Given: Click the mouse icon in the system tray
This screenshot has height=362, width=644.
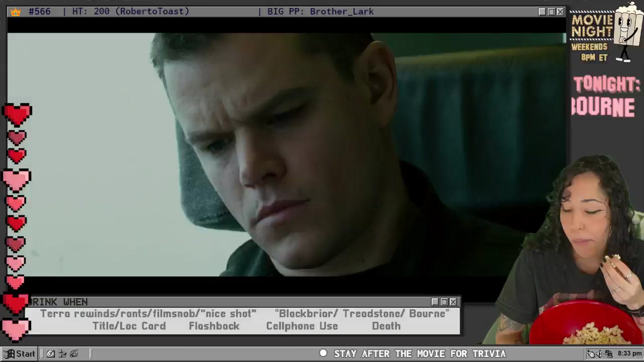Looking at the screenshot, I should coord(591,354).
